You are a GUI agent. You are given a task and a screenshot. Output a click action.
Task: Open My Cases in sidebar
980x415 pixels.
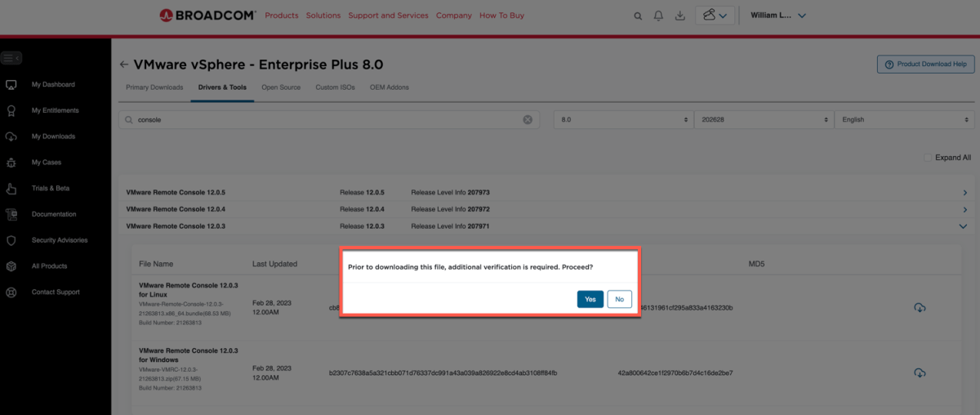point(47,163)
